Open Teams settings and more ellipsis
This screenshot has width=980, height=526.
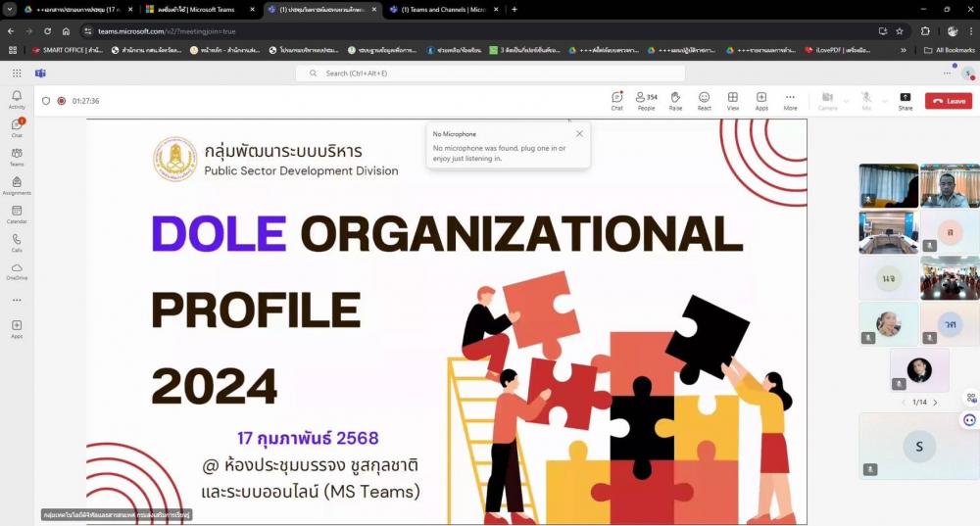tap(947, 73)
